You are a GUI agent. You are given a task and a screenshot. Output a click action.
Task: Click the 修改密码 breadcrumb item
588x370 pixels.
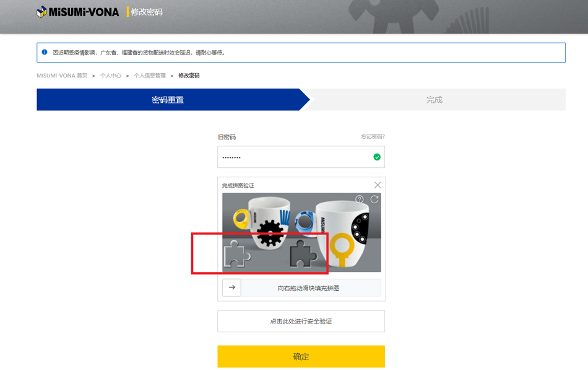[189, 76]
